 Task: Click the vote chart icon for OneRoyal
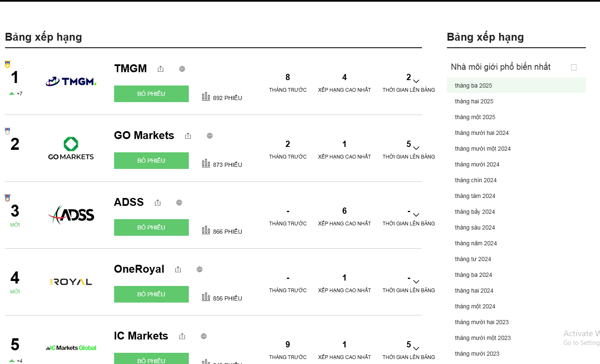(x=206, y=297)
